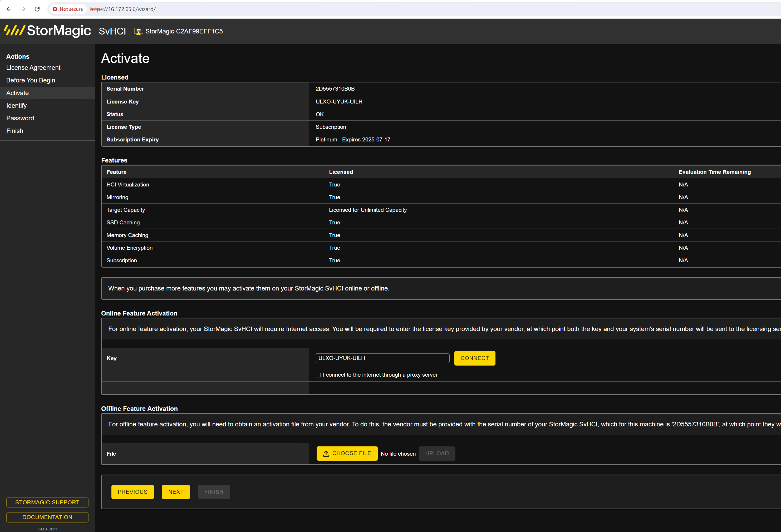Open the Documentation link
Image resolution: width=781 pixels, height=532 pixels.
pos(47,517)
